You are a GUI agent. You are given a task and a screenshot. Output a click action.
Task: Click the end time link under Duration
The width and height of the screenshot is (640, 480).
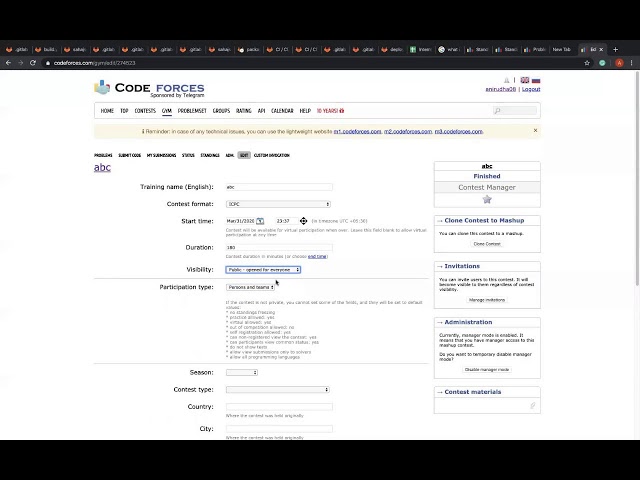tap(317, 256)
